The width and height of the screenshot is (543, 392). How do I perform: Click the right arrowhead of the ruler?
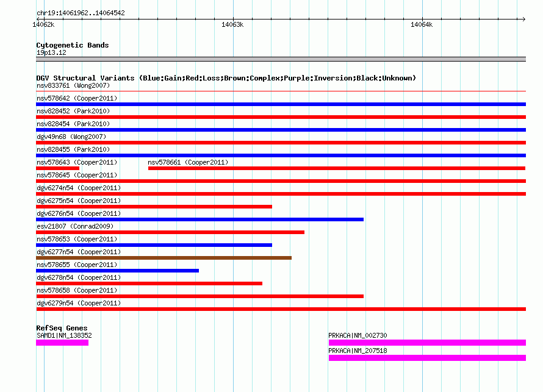pyautogui.click(x=524, y=19)
